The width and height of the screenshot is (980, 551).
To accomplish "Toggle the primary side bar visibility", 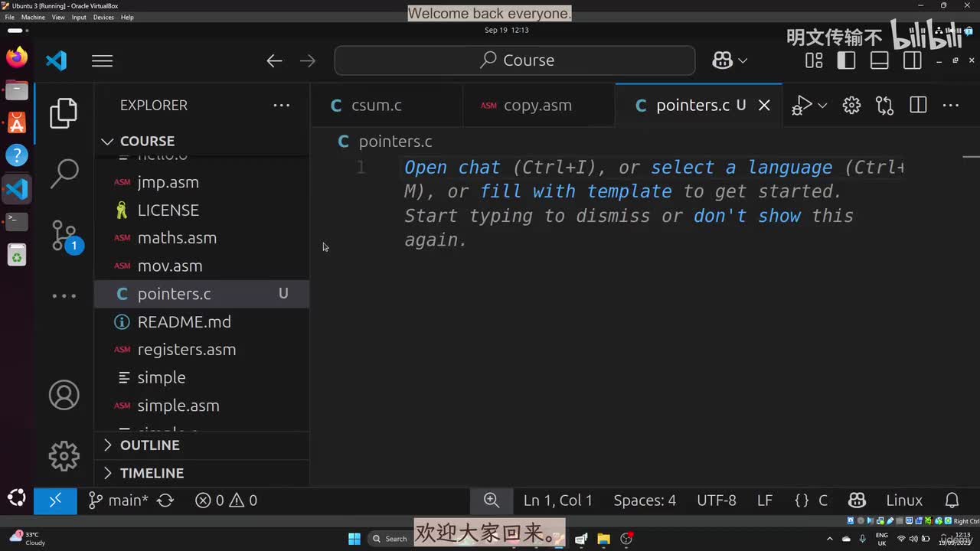I will [x=847, y=60].
